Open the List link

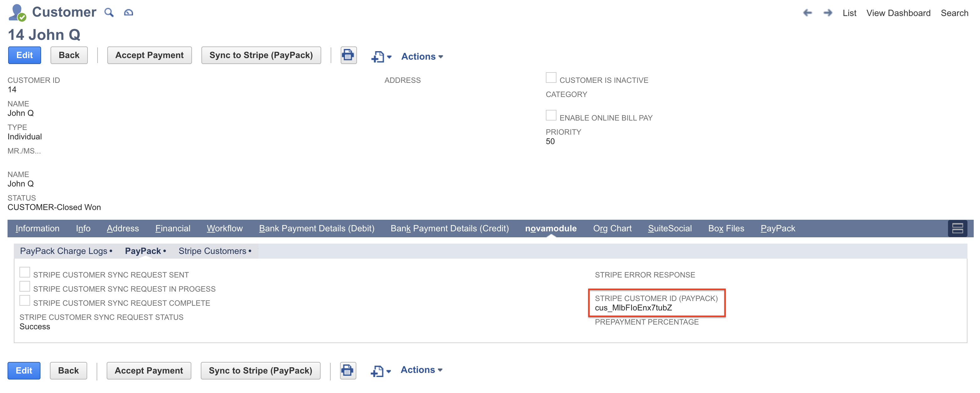[849, 13]
